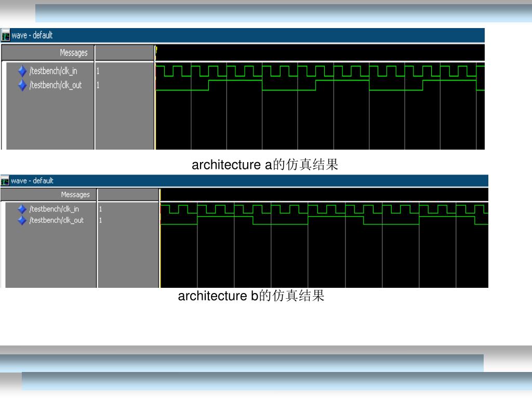Click the clk_in waveform trace in the bottom window
The image size is (532, 399).
pos(324,209)
